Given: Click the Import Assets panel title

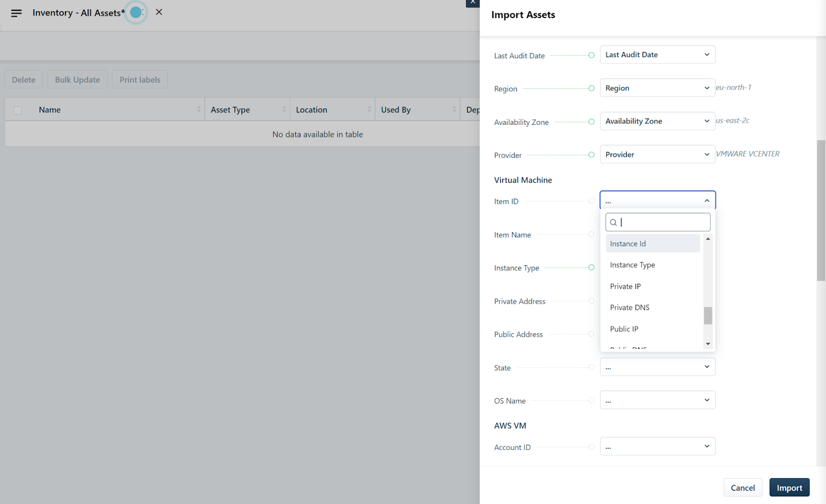Looking at the screenshot, I should click(x=523, y=15).
